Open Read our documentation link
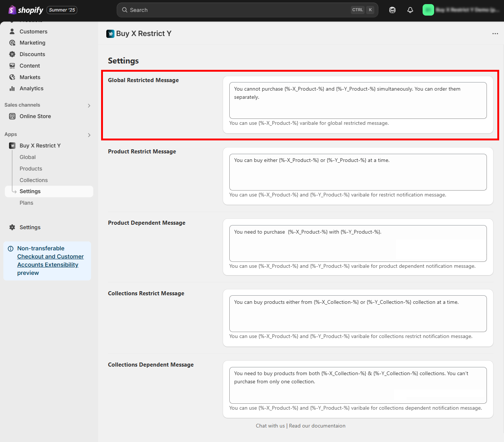The height and width of the screenshot is (442, 504). pos(317,426)
